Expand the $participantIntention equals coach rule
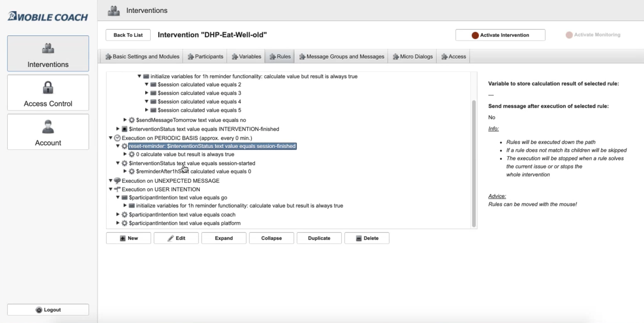The image size is (644, 323). pos(118,214)
